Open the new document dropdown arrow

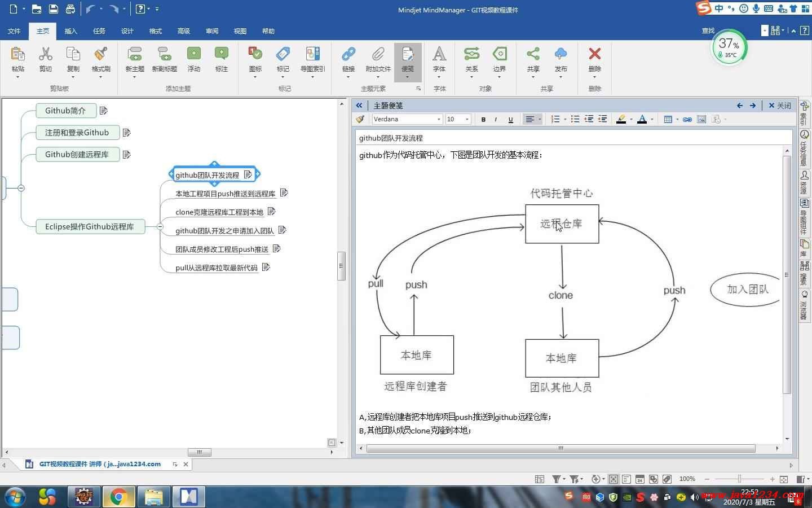24,9
